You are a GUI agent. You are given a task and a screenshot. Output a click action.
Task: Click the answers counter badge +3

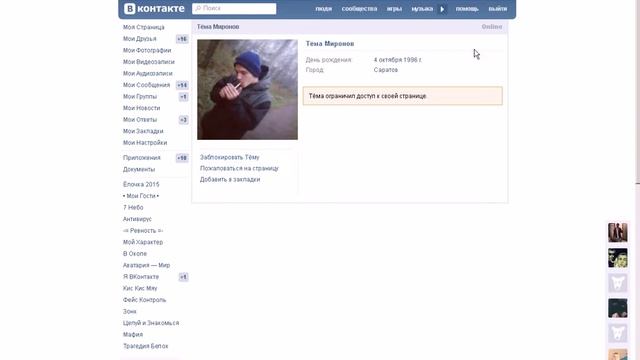[184, 120]
